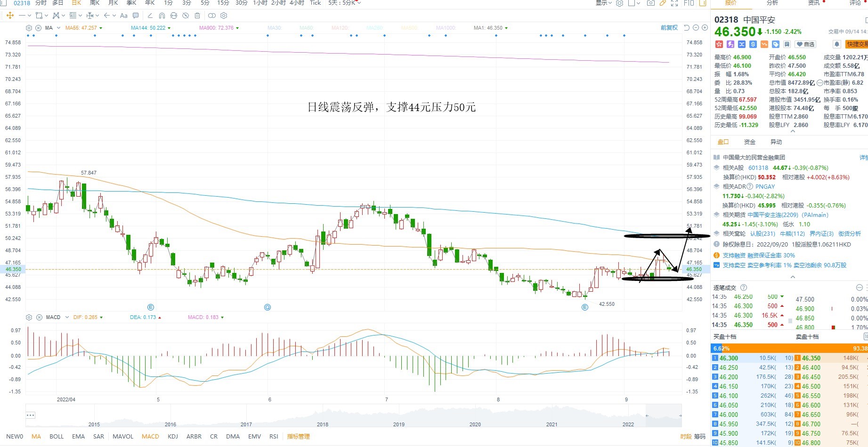Enter fullscreen chart view
This screenshot has width=868, height=447.
[674, 3]
